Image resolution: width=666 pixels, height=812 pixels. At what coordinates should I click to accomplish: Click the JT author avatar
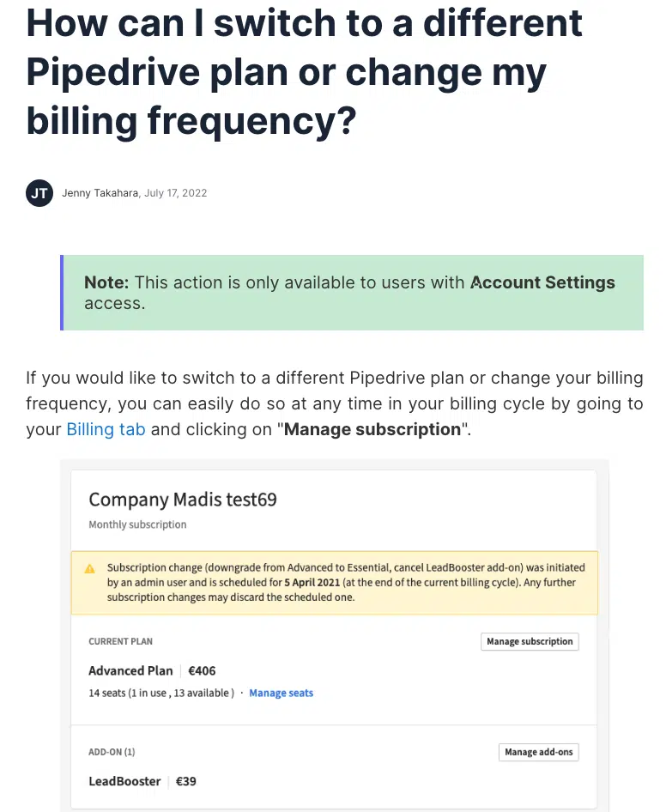tap(39, 193)
